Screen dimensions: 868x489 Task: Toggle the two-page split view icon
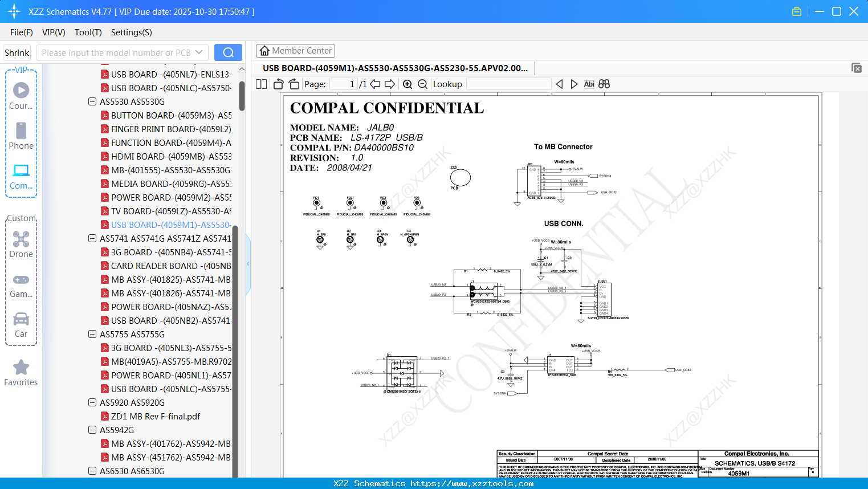262,84
